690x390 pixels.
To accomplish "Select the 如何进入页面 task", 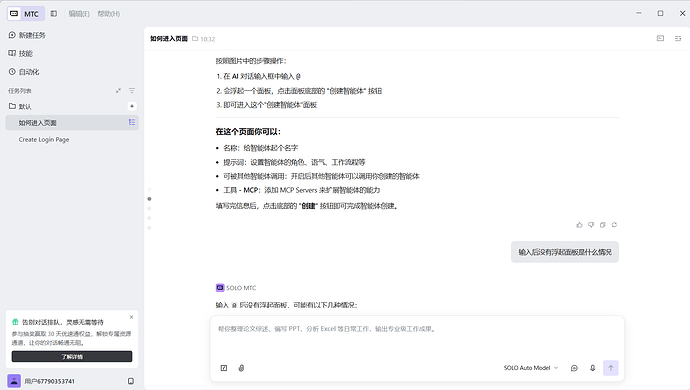I will pos(72,122).
